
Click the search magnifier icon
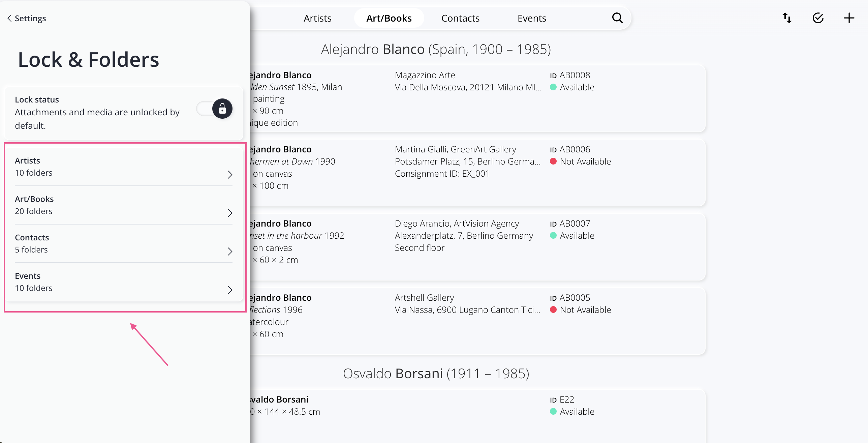617,18
